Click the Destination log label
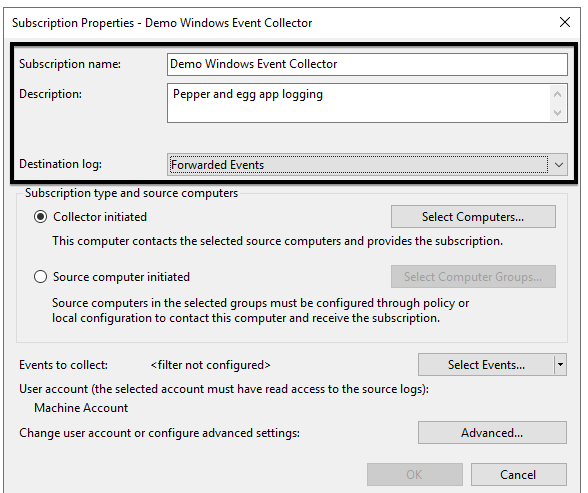The width and height of the screenshot is (588, 493). 60,164
